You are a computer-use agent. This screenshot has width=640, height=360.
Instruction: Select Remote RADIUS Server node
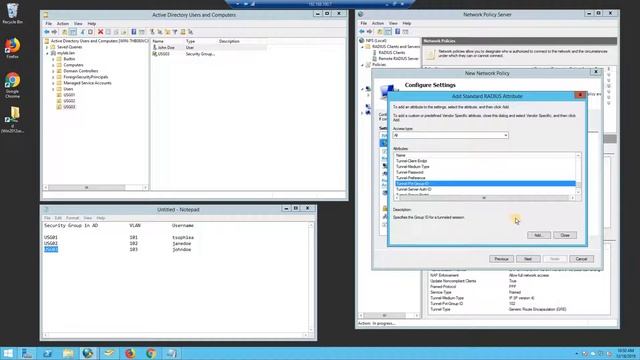(398, 59)
